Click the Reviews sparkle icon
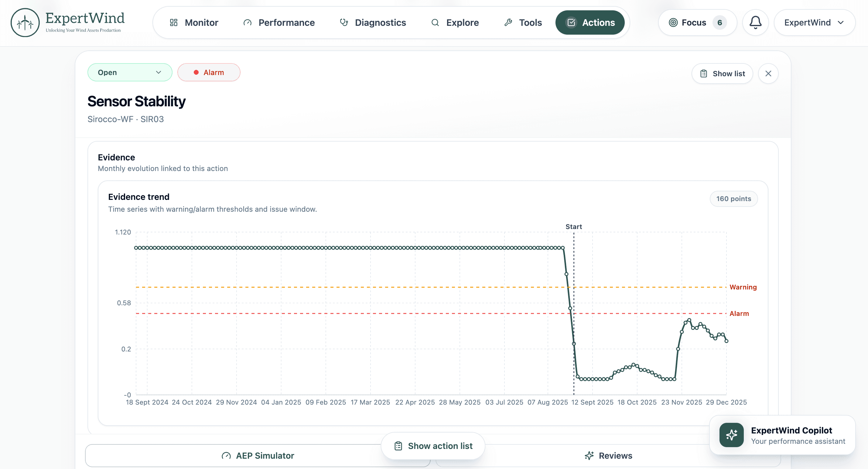Viewport: 868px width, 469px height. [589, 456]
